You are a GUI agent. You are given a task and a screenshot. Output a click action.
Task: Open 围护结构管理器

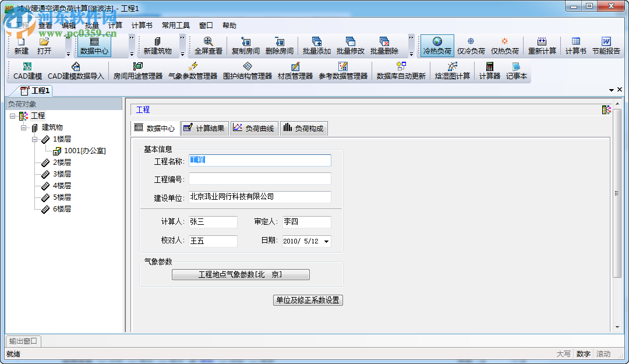[248, 71]
